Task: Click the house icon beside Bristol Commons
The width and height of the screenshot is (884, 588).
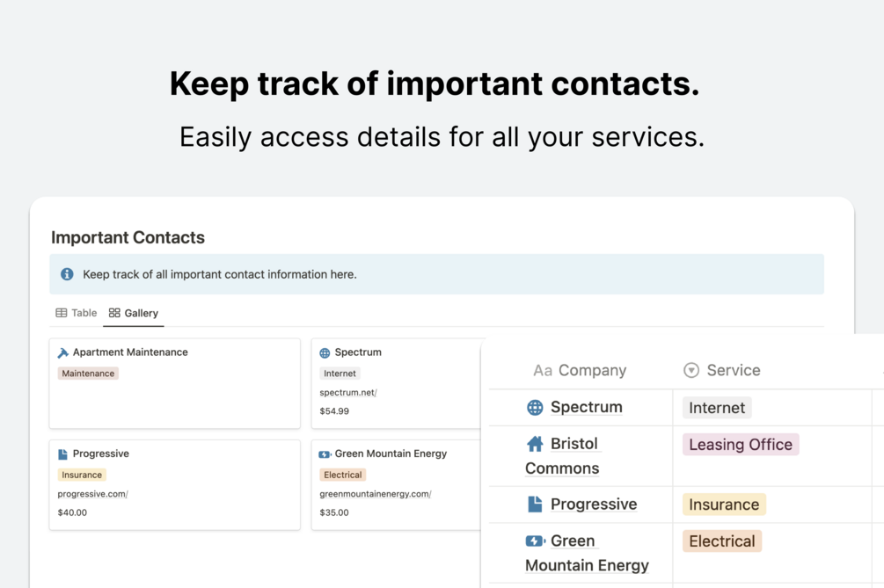Action: 535,444
